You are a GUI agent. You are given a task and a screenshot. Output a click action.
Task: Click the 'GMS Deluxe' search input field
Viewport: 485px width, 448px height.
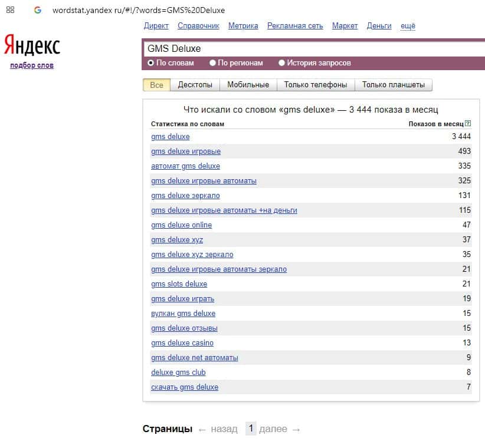[x=307, y=48]
